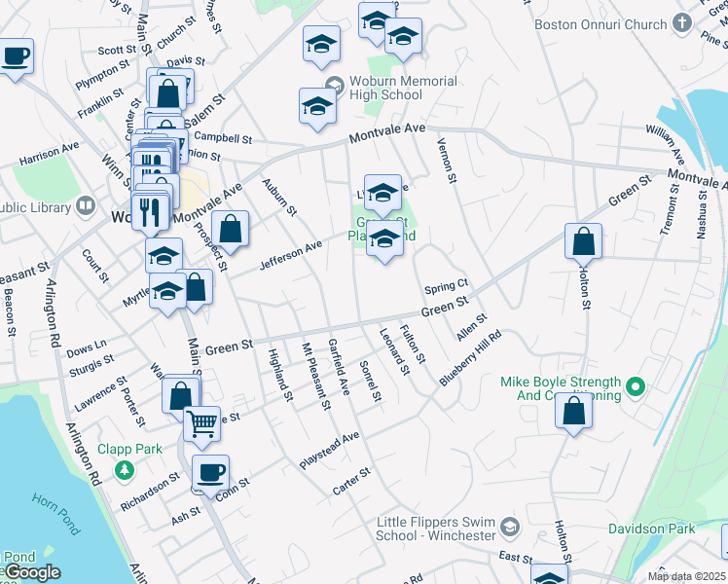Click the restaurant fork-and-knife marker near Montvale Ave

pyautogui.click(x=151, y=214)
